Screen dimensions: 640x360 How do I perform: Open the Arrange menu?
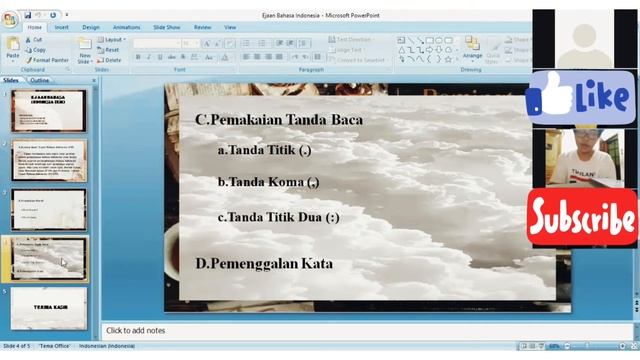click(472, 48)
